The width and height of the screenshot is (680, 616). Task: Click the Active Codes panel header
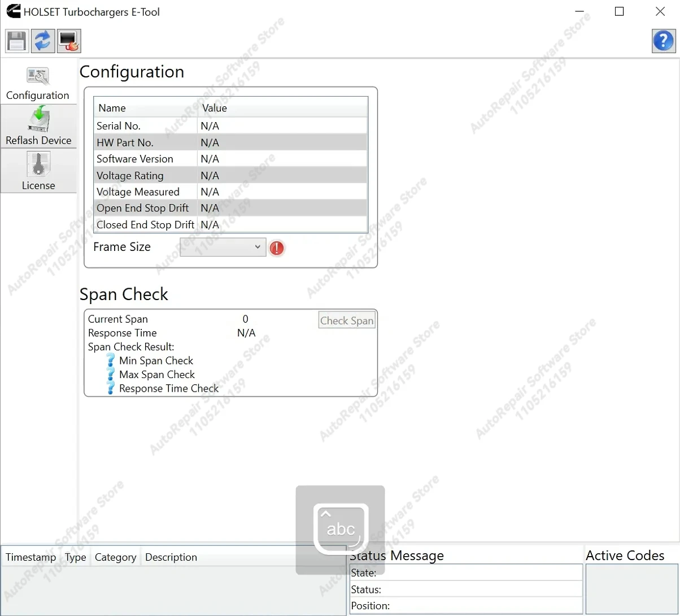pyautogui.click(x=625, y=556)
